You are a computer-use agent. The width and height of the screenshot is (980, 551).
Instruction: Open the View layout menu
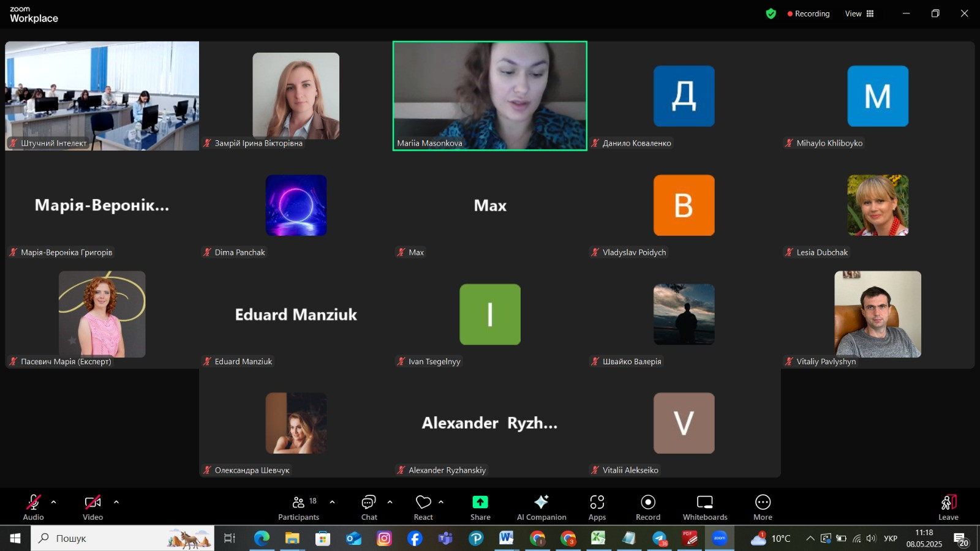(x=859, y=13)
